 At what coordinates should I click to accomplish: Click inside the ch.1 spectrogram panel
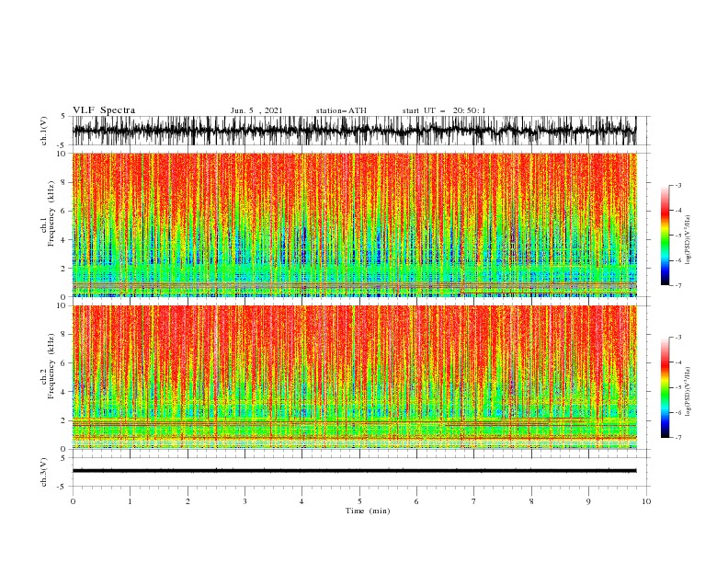coord(354,224)
